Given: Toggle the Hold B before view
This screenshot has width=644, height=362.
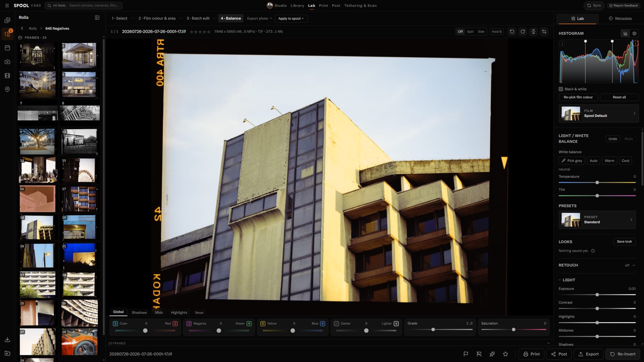Looking at the screenshot, I should [497, 31].
